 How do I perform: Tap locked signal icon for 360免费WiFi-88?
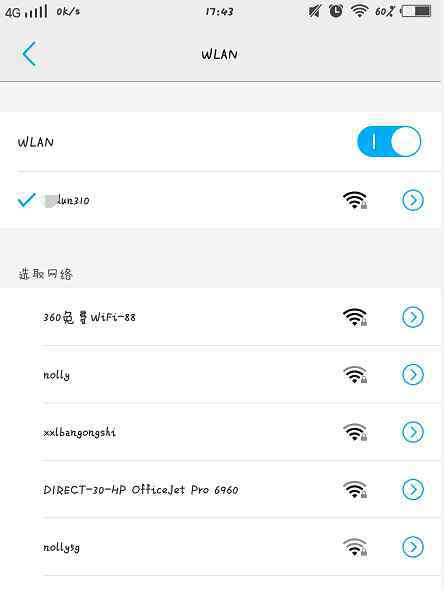coord(355,317)
